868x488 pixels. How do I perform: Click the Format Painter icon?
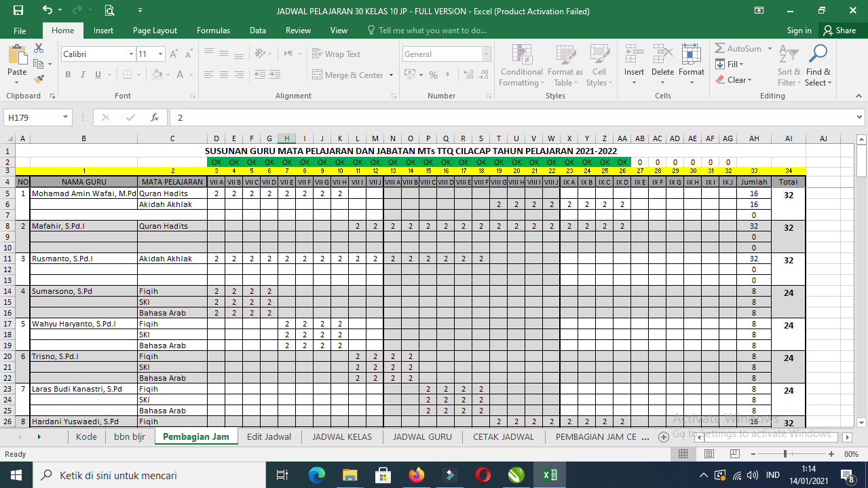tap(39, 79)
